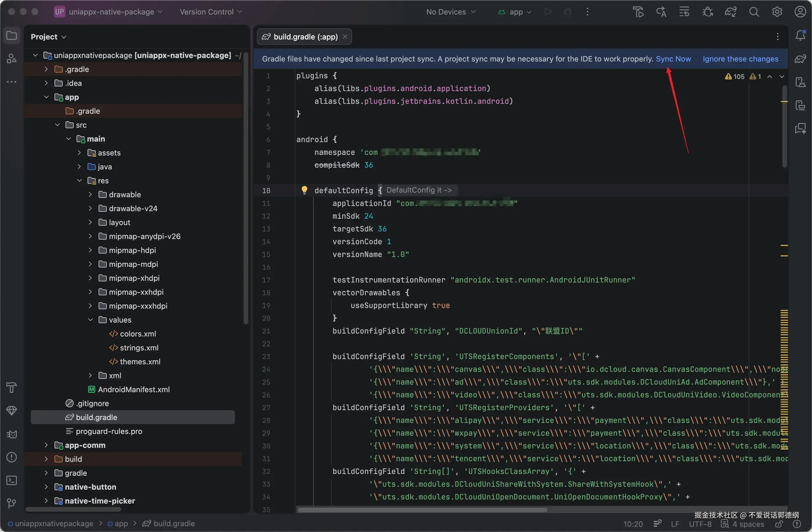Select the build.gradle (:app) editor tab
This screenshot has height=532, width=812.
[305, 37]
